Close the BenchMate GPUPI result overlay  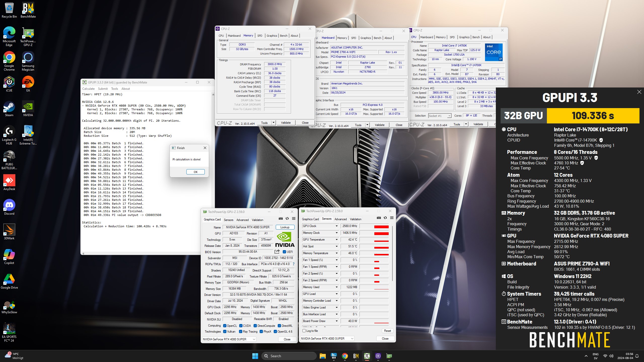pos(639,92)
